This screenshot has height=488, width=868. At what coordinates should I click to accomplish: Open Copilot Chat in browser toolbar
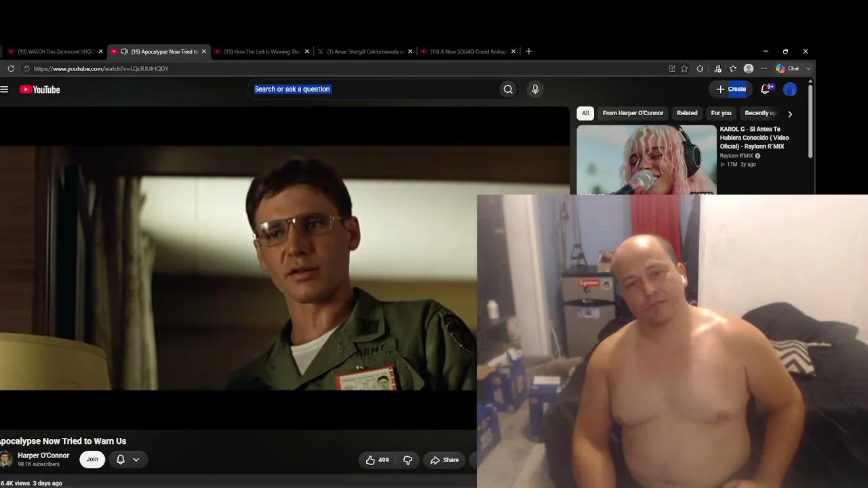787,68
